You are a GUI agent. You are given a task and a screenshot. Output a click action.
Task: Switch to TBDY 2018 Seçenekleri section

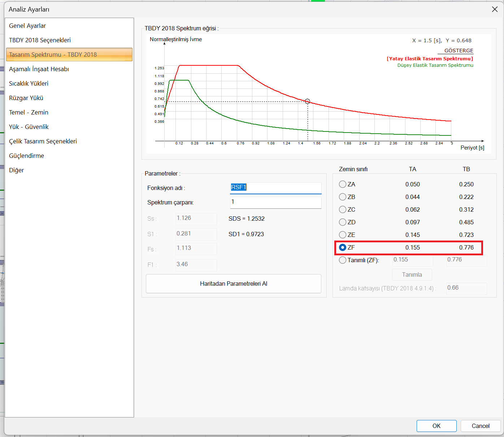click(40, 40)
